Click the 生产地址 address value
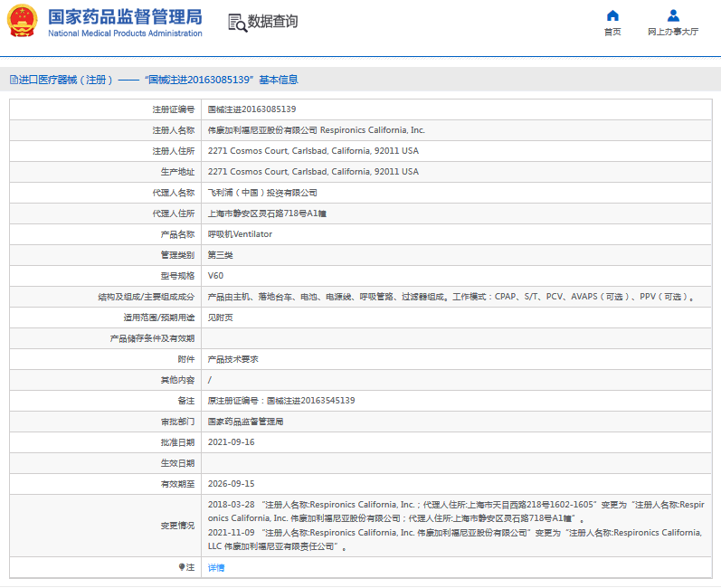 coord(313,172)
